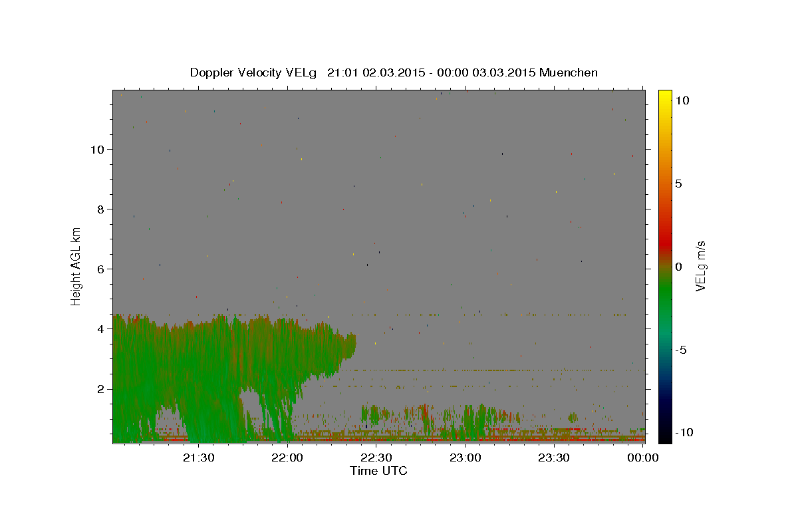Screen dimensions: 798x532
Task: Click the colorbar value -5
Action: pos(680,349)
